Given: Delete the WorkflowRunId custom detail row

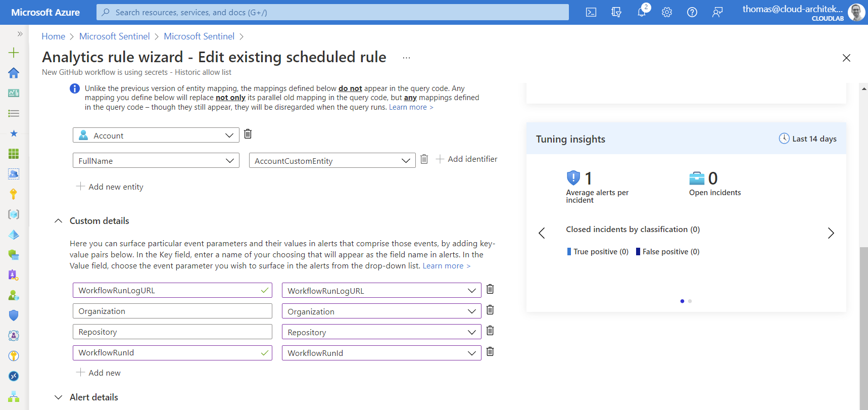Looking at the screenshot, I should 490,351.
